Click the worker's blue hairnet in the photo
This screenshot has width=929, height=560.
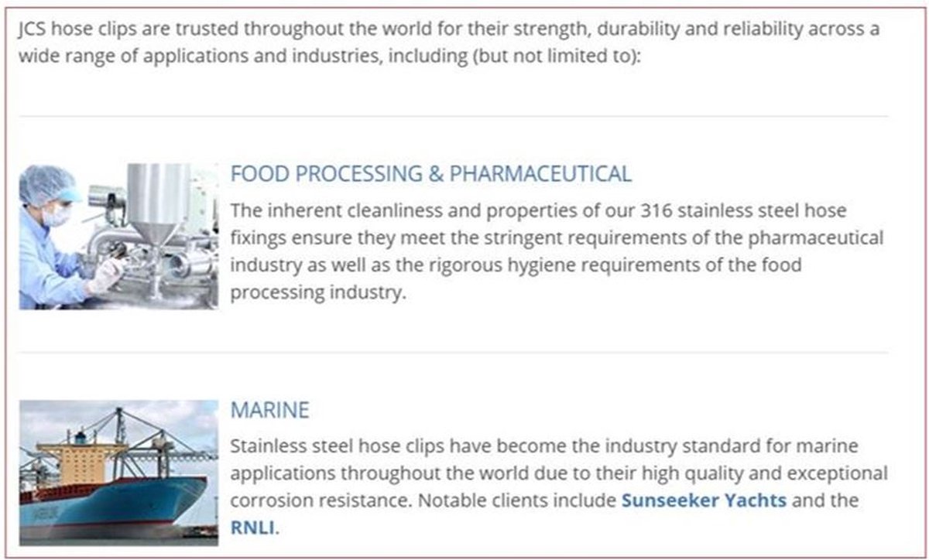point(45,183)
